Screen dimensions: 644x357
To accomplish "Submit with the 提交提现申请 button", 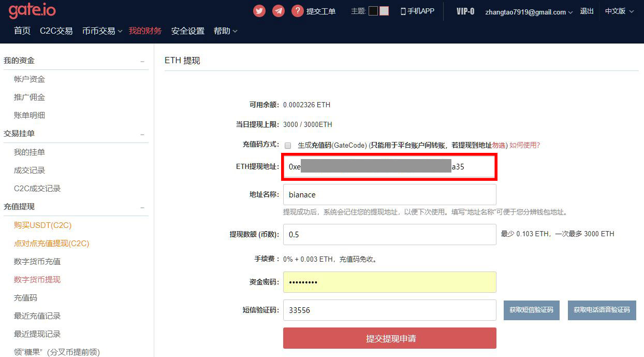I will [x=389, y=338].
